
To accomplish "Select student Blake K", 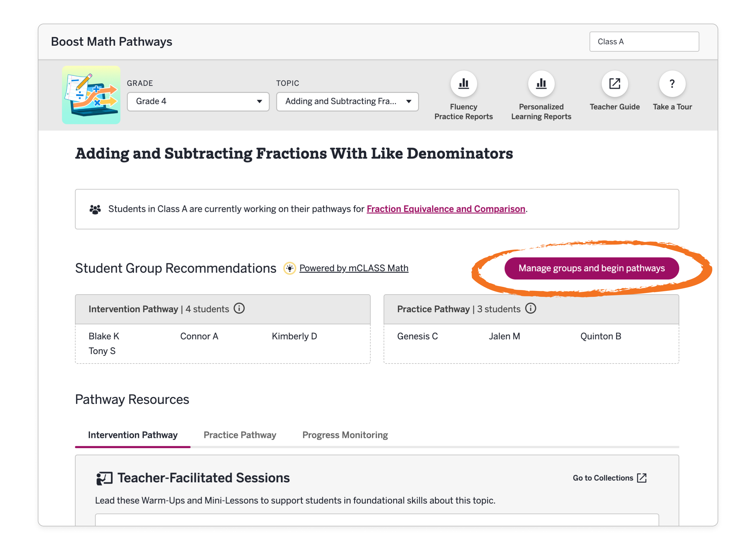I will coord(104,336).
